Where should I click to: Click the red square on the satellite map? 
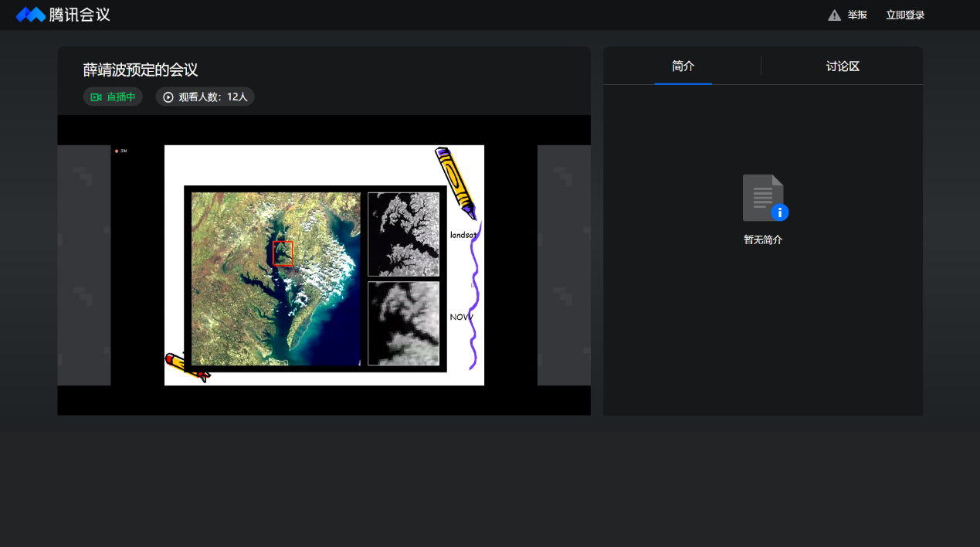(x=283, y=253)
